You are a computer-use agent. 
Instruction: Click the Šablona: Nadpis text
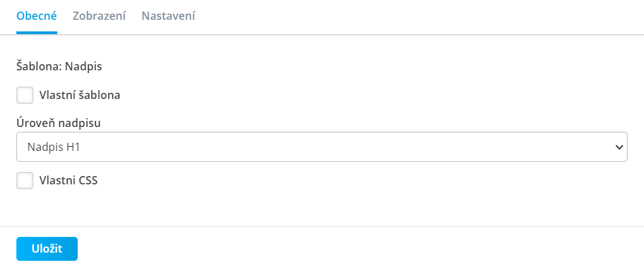59,67
